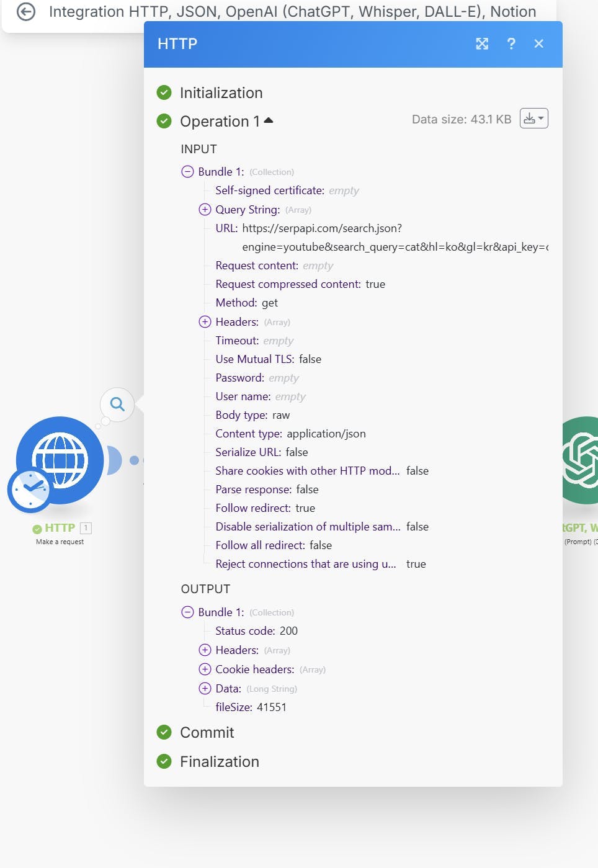
Task: Open the download output bundles dropdown
Action: [533, 119]
